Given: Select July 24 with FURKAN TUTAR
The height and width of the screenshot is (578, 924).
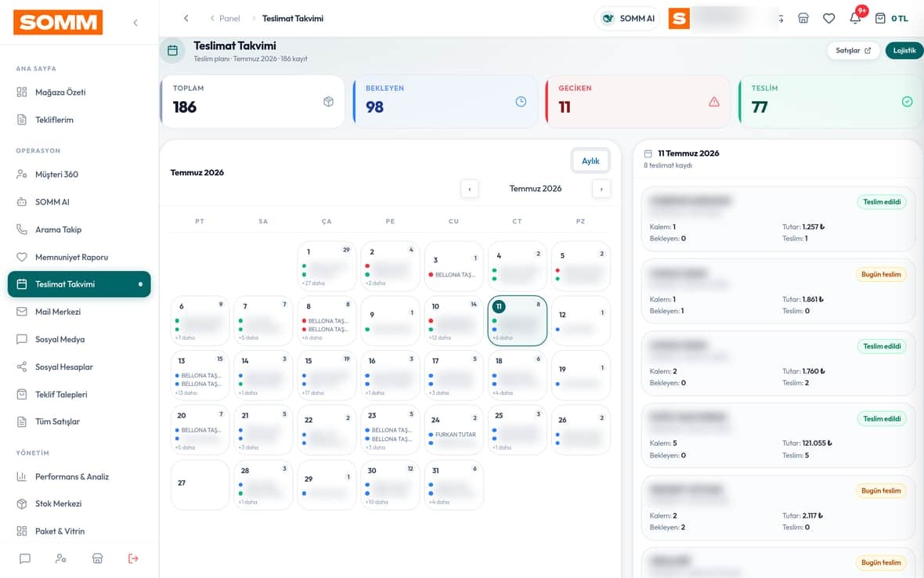Looking at the screenshot, I should [x=453, y=430].
